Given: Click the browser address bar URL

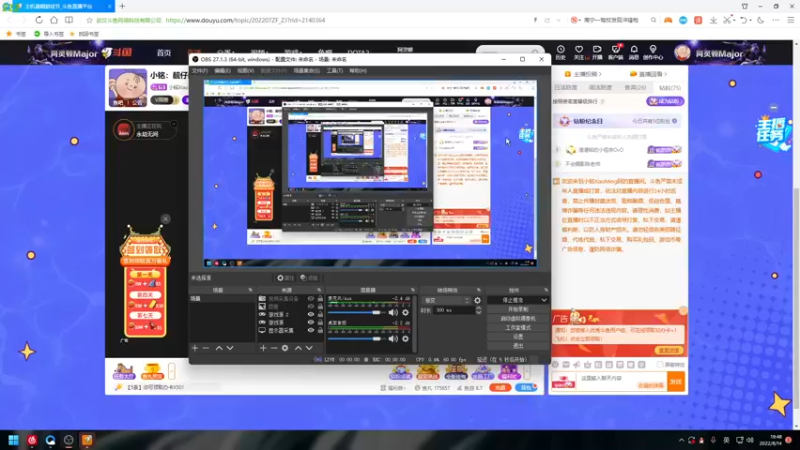Looking at the screenshot, I should tap(245, 20).
